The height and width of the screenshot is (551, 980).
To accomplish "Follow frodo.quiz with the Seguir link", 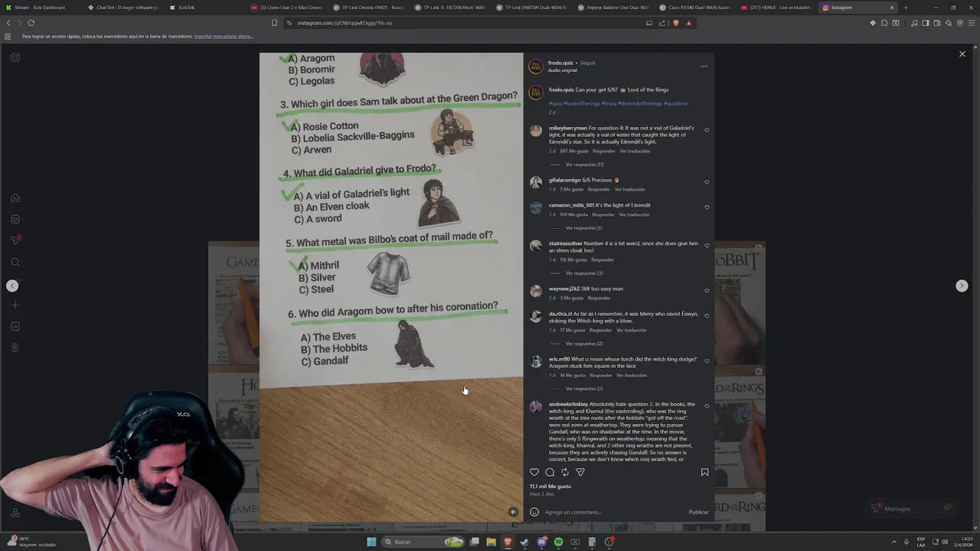I will tap(587, 63).
